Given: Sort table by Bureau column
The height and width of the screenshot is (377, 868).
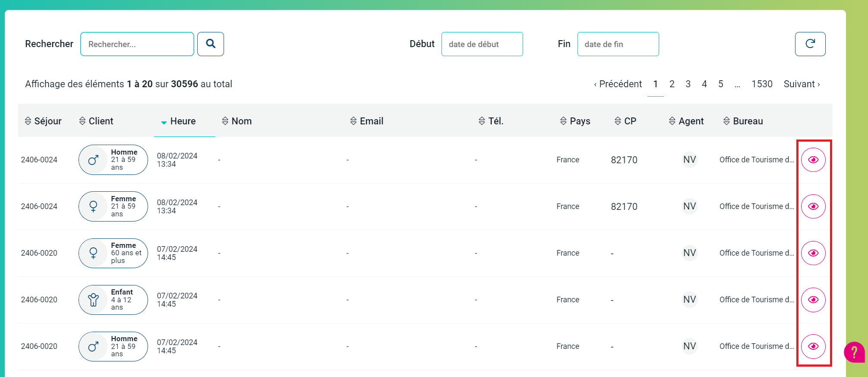Looking at the screenshot, I should point(743,121).
